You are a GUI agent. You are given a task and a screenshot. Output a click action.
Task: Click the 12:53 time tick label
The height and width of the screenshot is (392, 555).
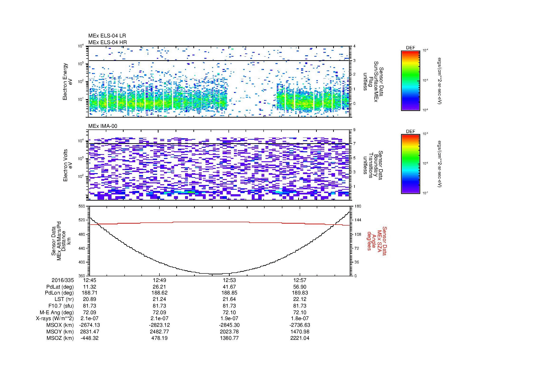tap(229, 280)
